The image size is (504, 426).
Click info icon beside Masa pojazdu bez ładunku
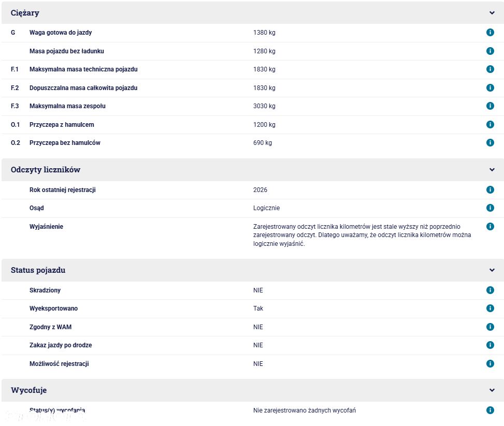490,51
